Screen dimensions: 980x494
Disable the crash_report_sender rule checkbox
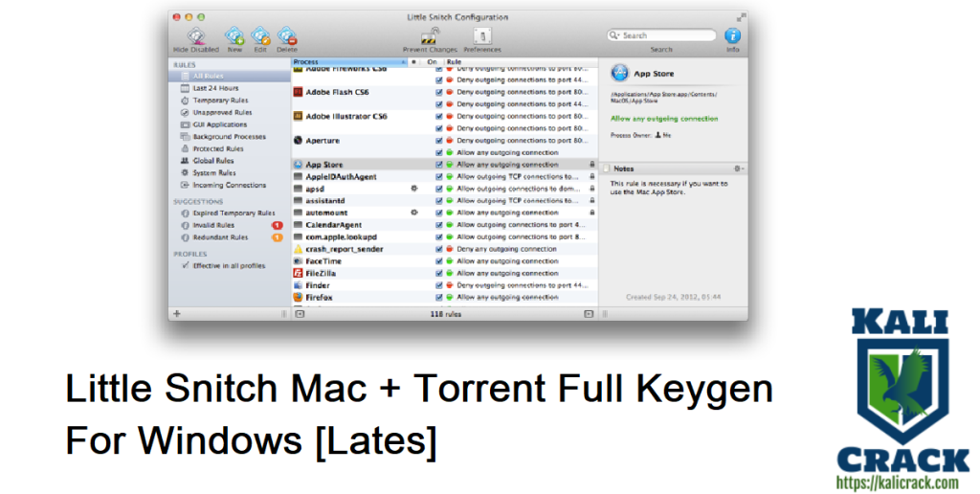438,249
